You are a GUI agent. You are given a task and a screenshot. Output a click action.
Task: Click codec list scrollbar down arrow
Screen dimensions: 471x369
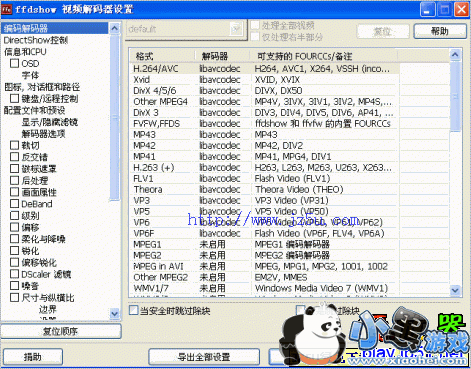pos(455,290)
